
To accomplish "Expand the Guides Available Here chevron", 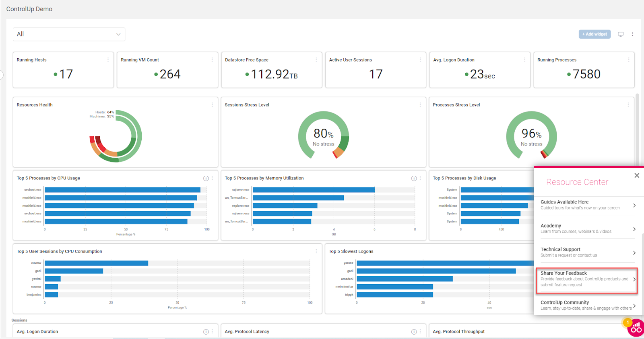I will click(x=634, y=205).
